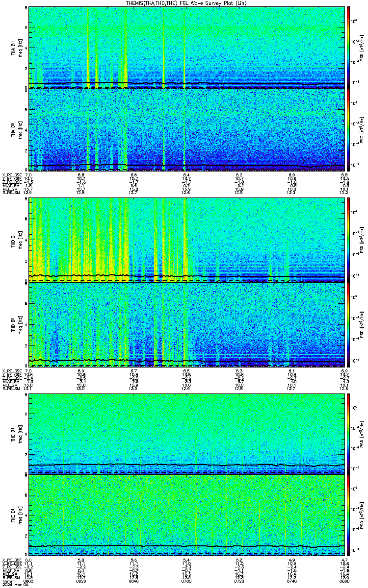
Task: Click the THEMIS FGL Wave Survey Plot title
Action: click(186, 3)
